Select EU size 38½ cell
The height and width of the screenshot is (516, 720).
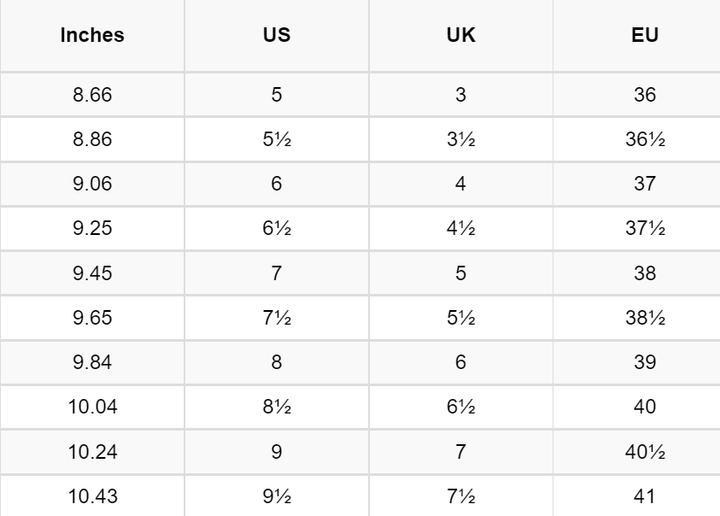pos(645,318)
